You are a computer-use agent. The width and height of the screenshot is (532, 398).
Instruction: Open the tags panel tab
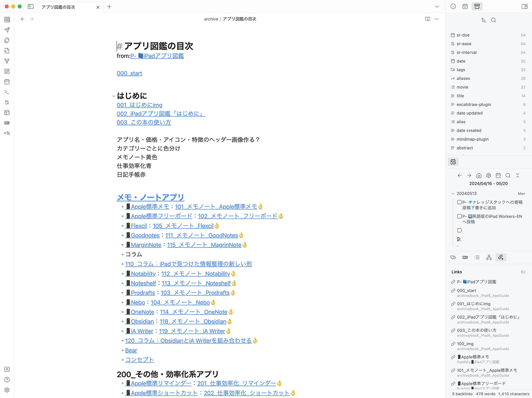(x=453, y=257)
